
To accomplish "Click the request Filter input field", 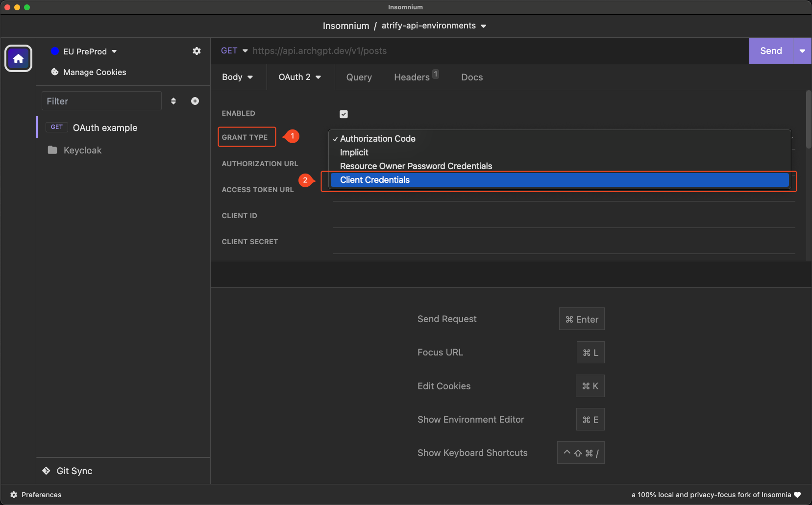I will point(101,101).
